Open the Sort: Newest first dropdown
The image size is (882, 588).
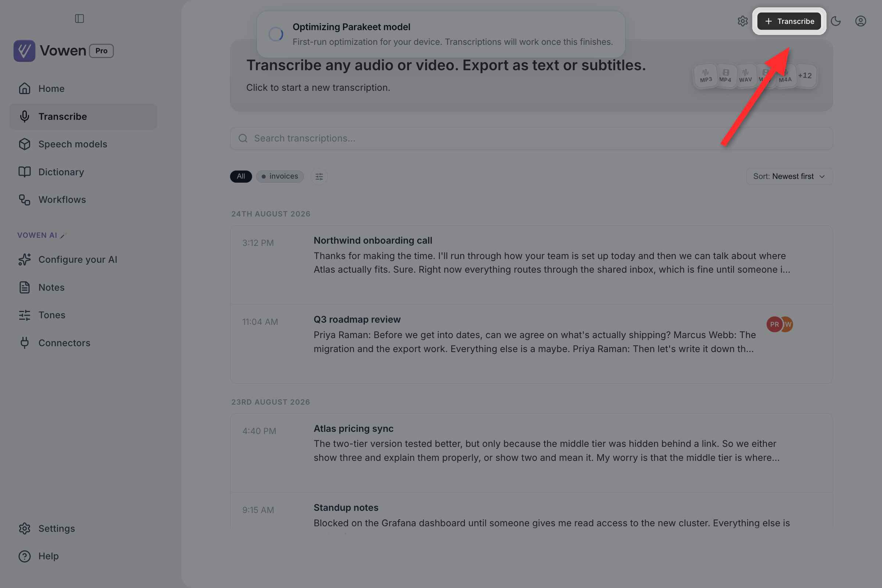(x=789, y=176)
